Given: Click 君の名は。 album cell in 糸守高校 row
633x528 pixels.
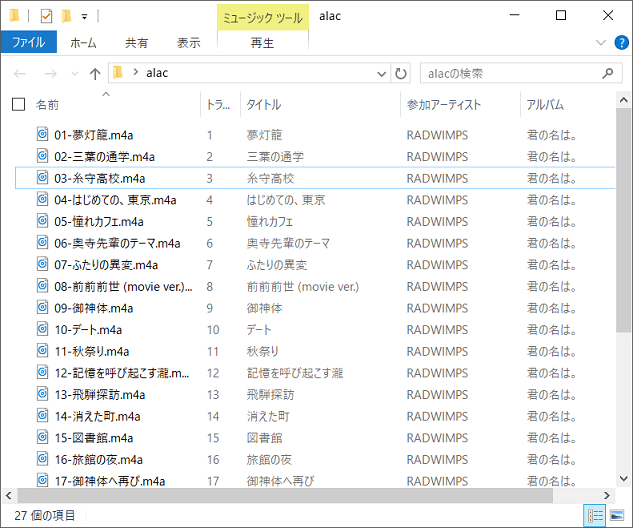Looking at the screenshot, I should 551,178.
